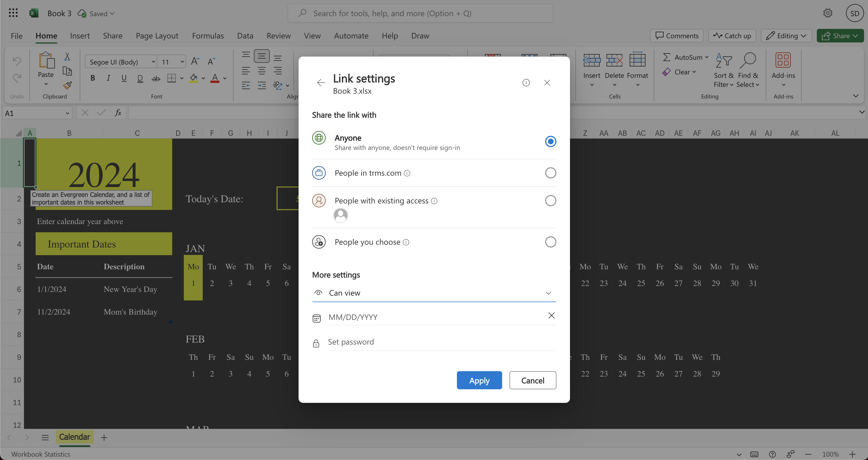The width and height of the screenshot is (868, 460).
Task: Click the back arrow in Link settings
Action: click(321, 82)
